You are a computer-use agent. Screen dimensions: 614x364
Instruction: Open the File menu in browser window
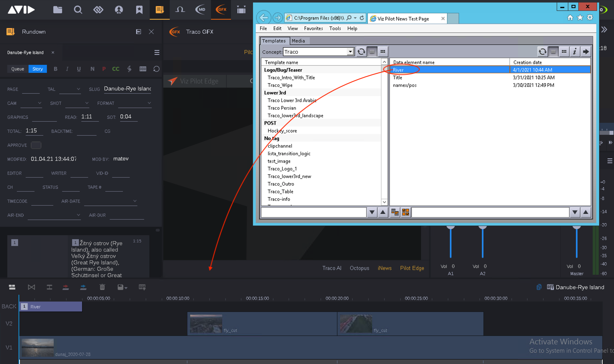click(263, 28)
